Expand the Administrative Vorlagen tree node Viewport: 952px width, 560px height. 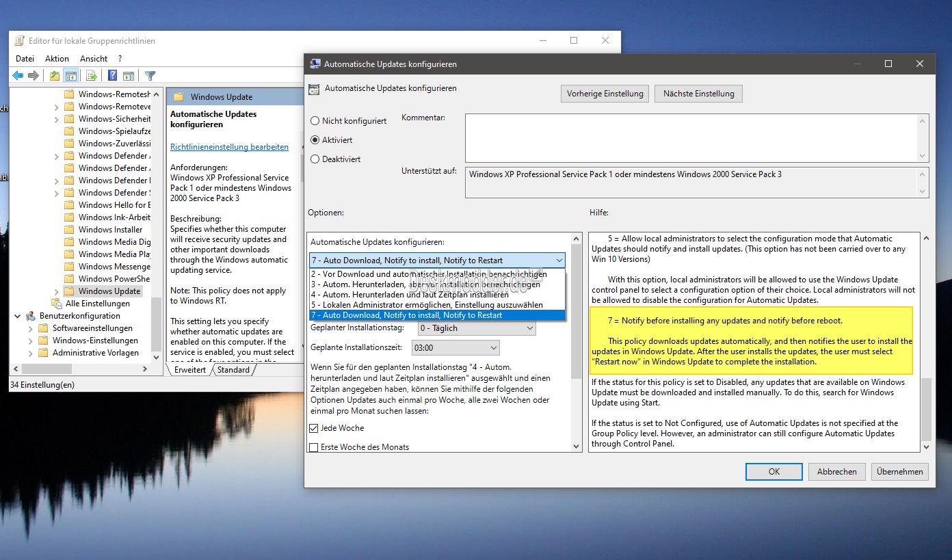coord(30,352)
